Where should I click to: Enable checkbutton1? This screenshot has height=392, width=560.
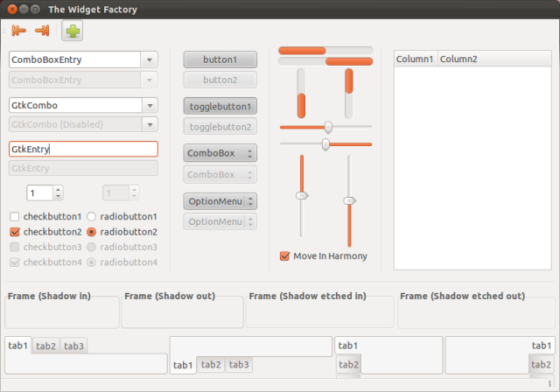15,217
